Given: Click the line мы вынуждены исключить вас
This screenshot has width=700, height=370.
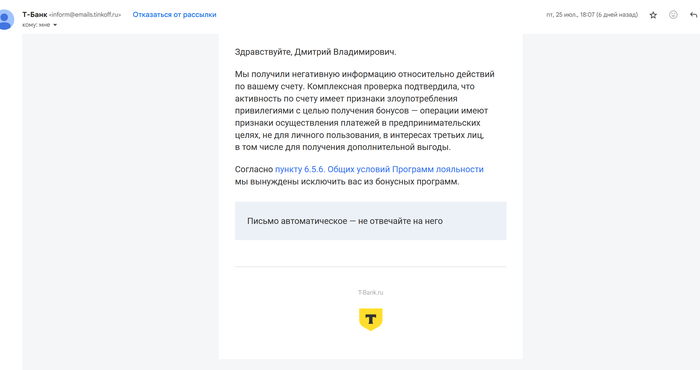Looking at the screenshot, I should click(x=347, y=182).
